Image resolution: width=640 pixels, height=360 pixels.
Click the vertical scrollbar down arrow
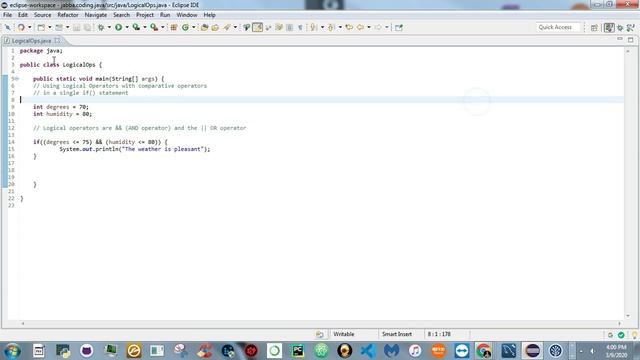coord(628,316)
